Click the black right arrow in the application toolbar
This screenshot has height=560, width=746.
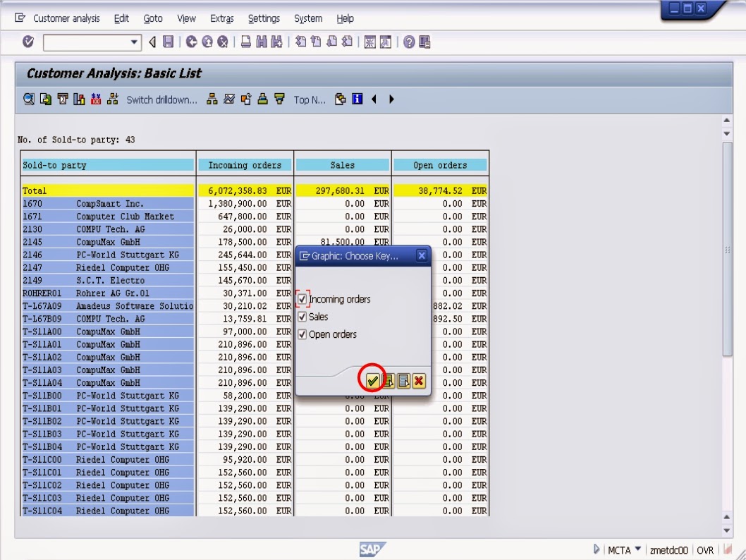(391, 99)
